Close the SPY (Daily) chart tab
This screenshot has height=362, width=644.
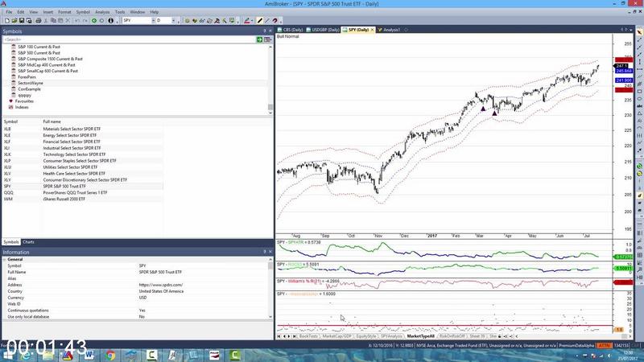[x=373, y=30]
